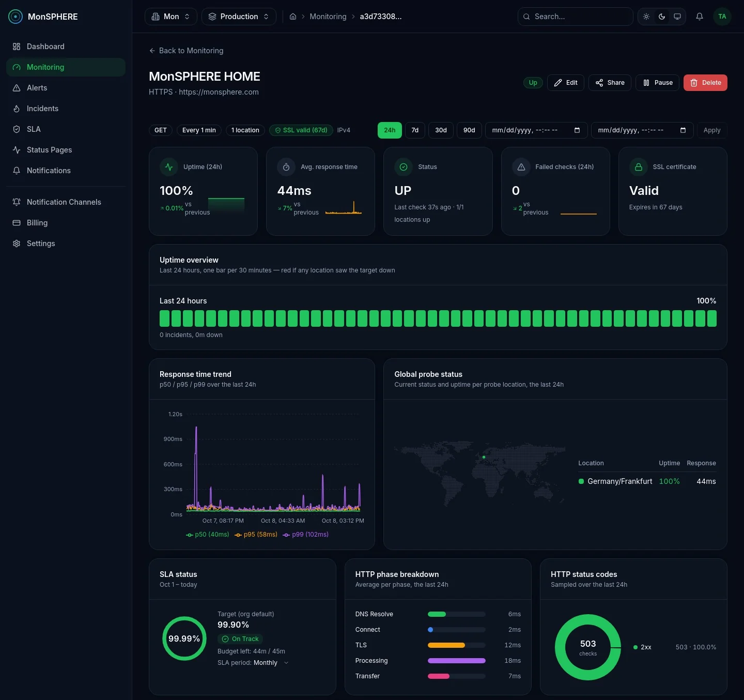744x700 pixels.
Task: Toggle p99 series in chart legend
Action: pyautogui.click(x=305, y=535)
